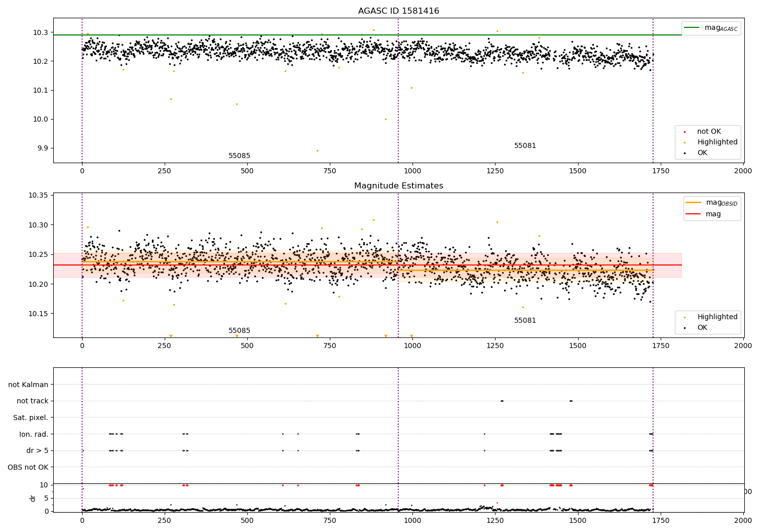Click the orange outlier at magnitude 10.0 in top plot

[386, 119]
